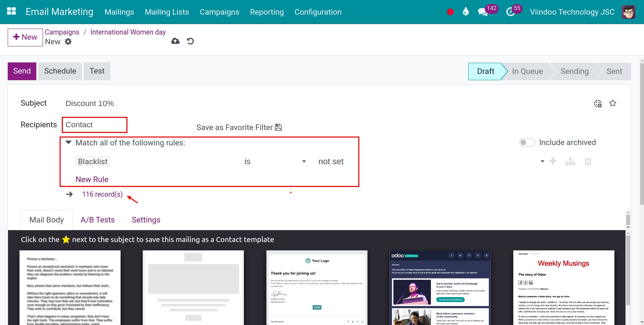Open the apps grid home menu
Viewport: 644px width, 325px height.
coord(12,12)
